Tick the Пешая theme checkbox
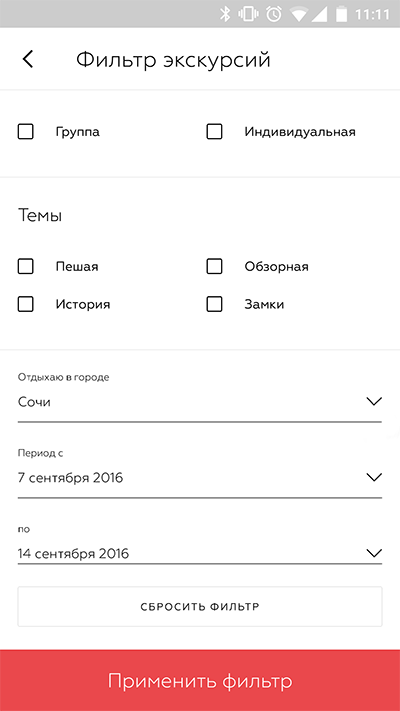Screen dimensions: 400x711 (25, 266)
